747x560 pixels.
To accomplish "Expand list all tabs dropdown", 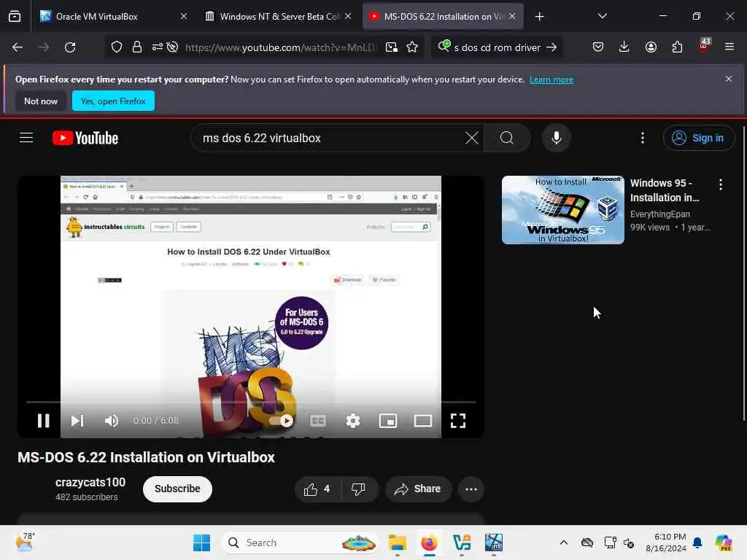I will click(x=602, y=16).
